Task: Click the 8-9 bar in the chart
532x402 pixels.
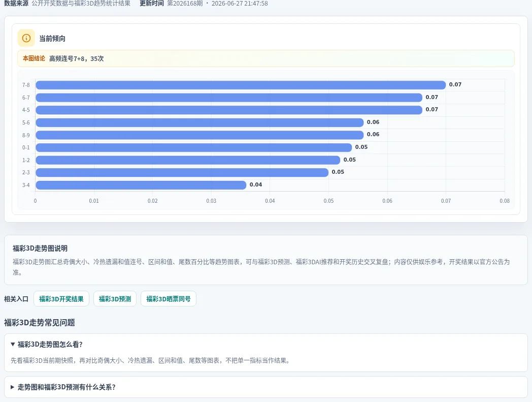Action: pos(199,135)
